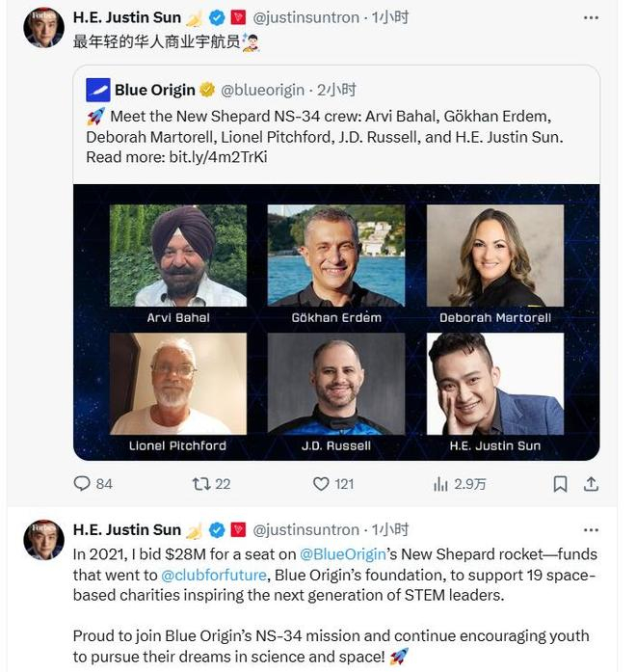
Task: Open more options menu on second tweet
Action: pyautogui.click(x=591, y=529)
